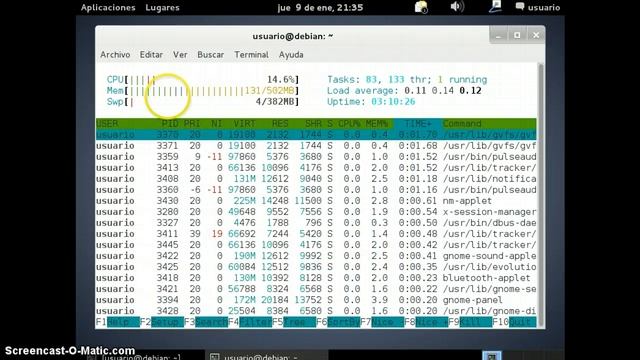
Task: Click the terminal title bar usuario@debian
Action: [x=292, y=36]
